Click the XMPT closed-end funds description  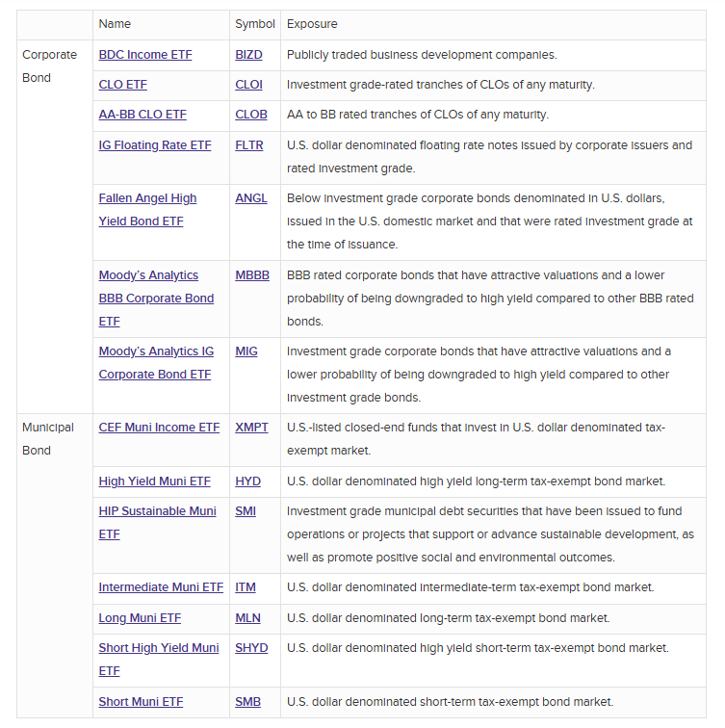[x=477, y=439]
